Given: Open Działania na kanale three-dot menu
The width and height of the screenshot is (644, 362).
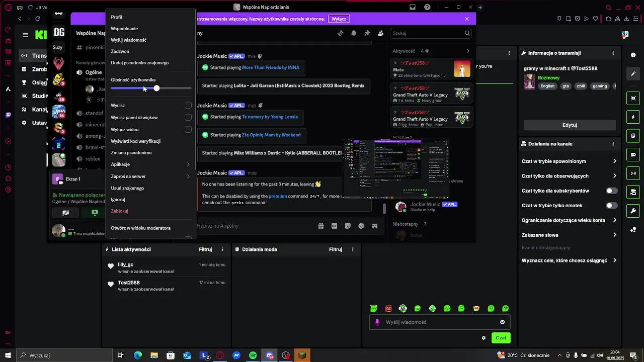Looking at the screenshot, I should [613, 144].
